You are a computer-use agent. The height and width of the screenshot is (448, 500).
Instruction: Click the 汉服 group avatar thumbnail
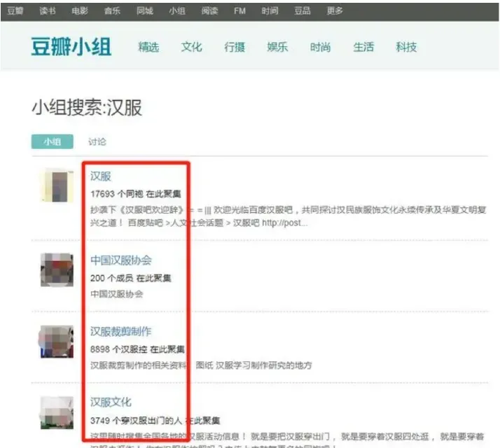pyautogui.click(x=57, y=186)
